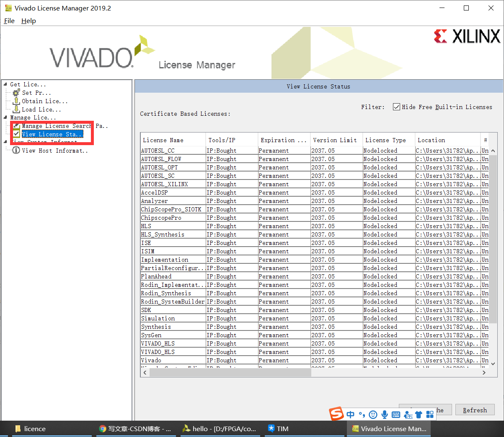
Task: Click Vivado License Man... taskbar item
Action: point(389,429)
